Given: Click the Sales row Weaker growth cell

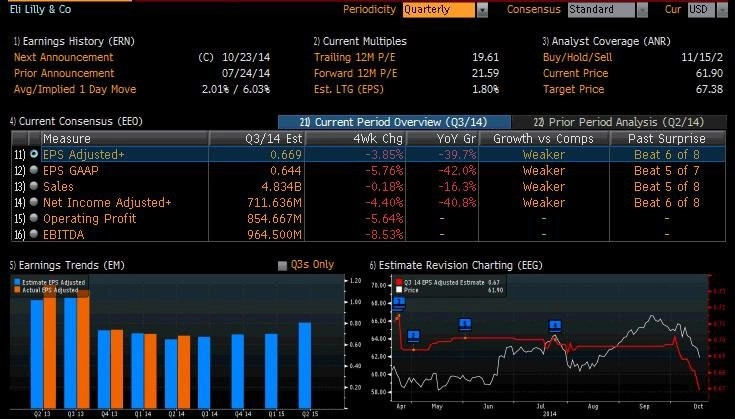Looking at the screenshot, I should (x=544, y=187).
